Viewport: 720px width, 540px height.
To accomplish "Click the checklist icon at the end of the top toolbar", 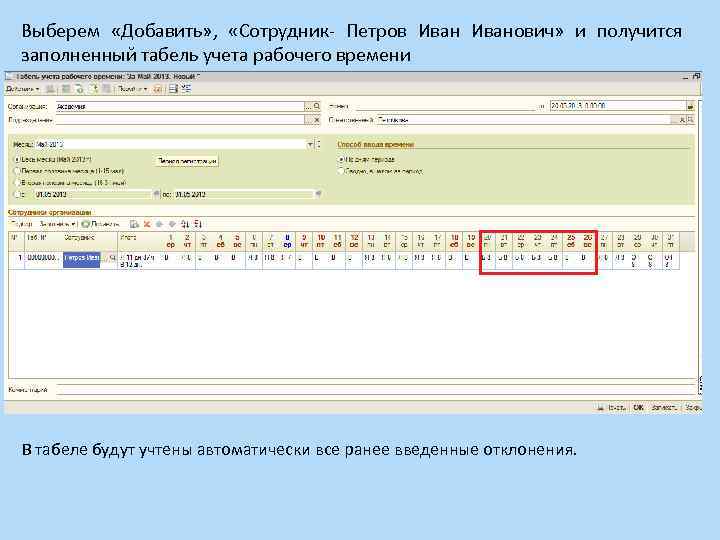I will coord(186,89).
